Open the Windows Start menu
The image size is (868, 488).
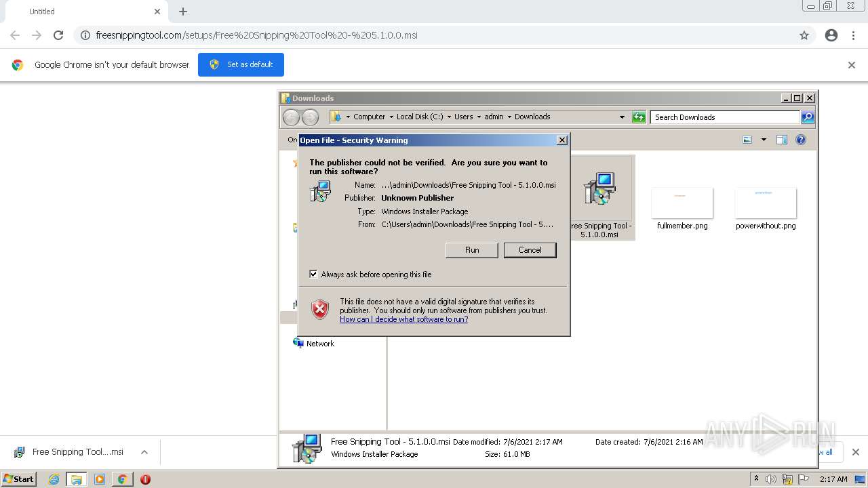[x=18, y=479]
